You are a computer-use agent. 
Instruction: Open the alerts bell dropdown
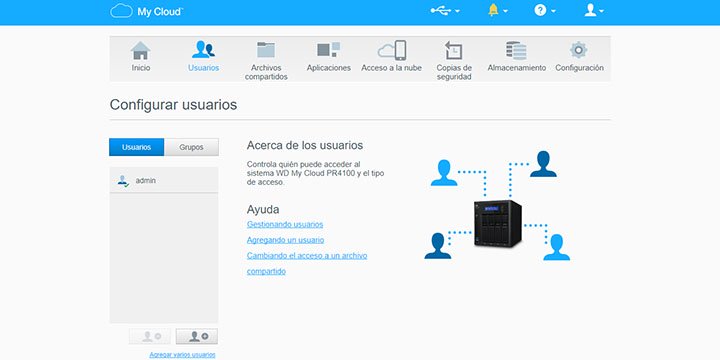(498, 10)
